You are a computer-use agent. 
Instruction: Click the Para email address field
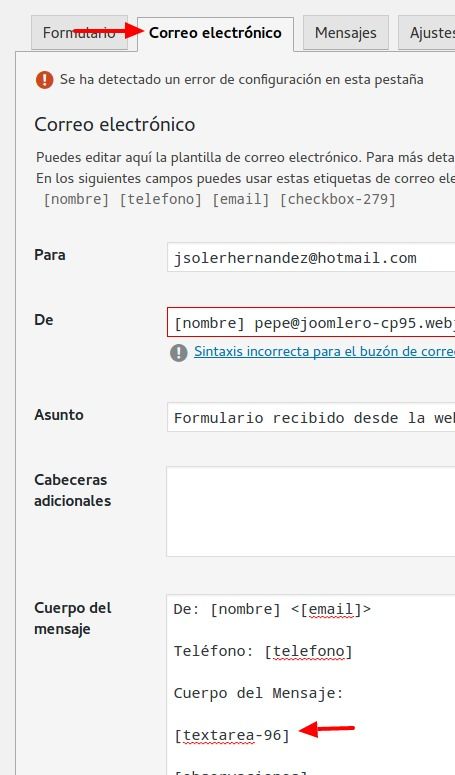(x=311, y=257)
